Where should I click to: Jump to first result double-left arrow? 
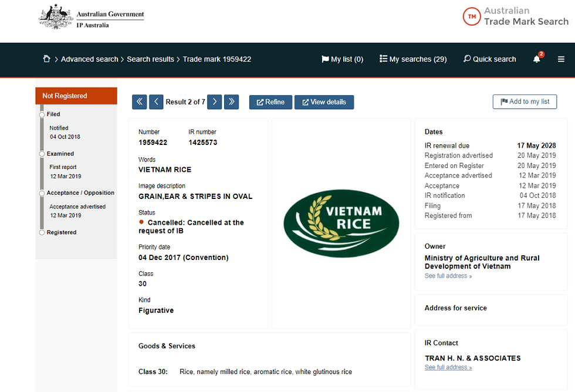coord(140,102)
